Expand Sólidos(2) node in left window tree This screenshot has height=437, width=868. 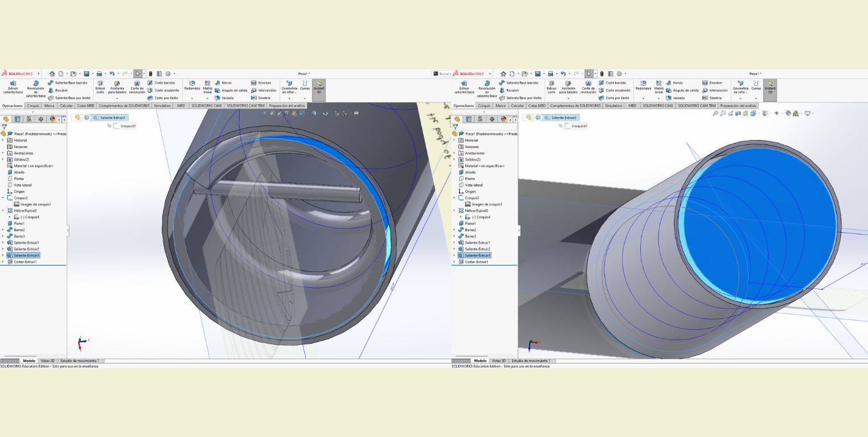[3, 159]
